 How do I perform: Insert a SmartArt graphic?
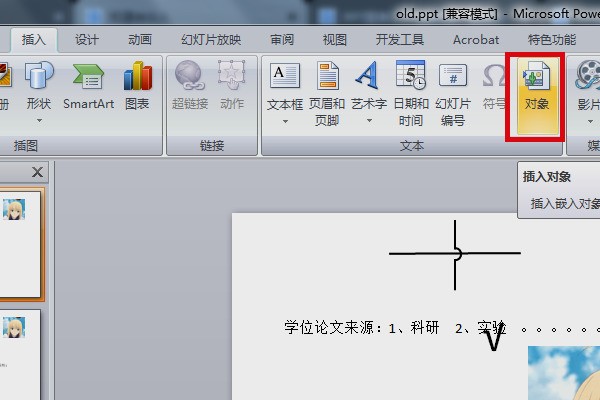(88, 85)
